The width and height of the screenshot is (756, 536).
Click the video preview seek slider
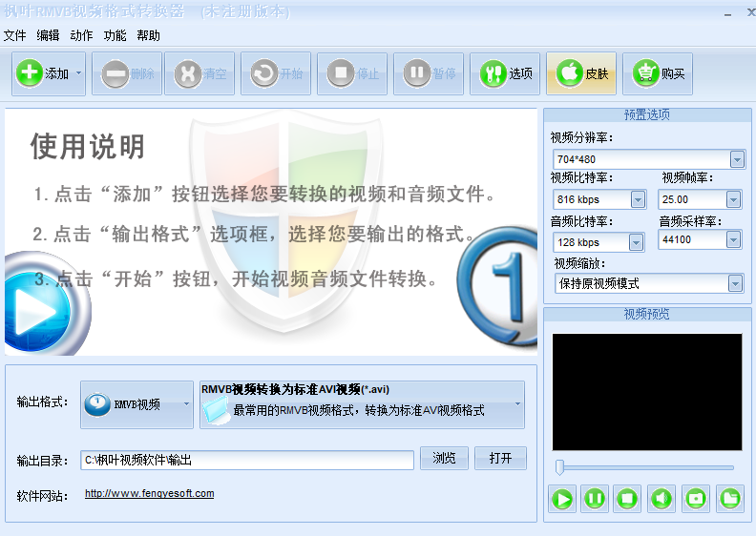tap(645, 467)
